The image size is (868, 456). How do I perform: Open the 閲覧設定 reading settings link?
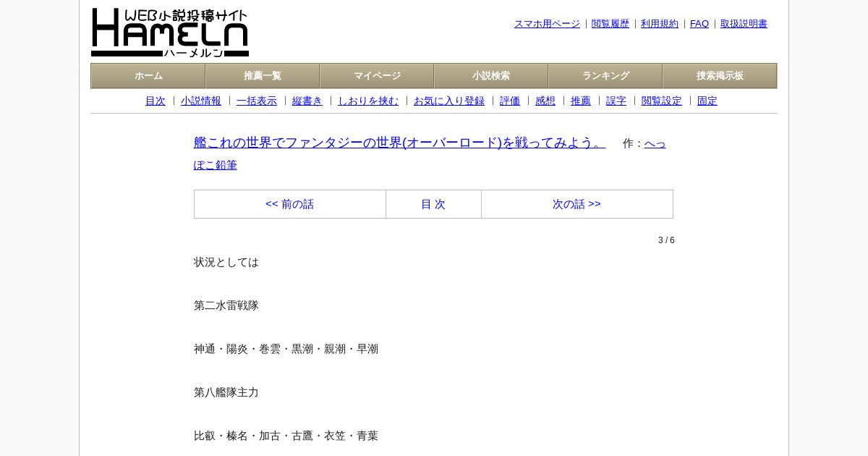[x=662, y=101]
